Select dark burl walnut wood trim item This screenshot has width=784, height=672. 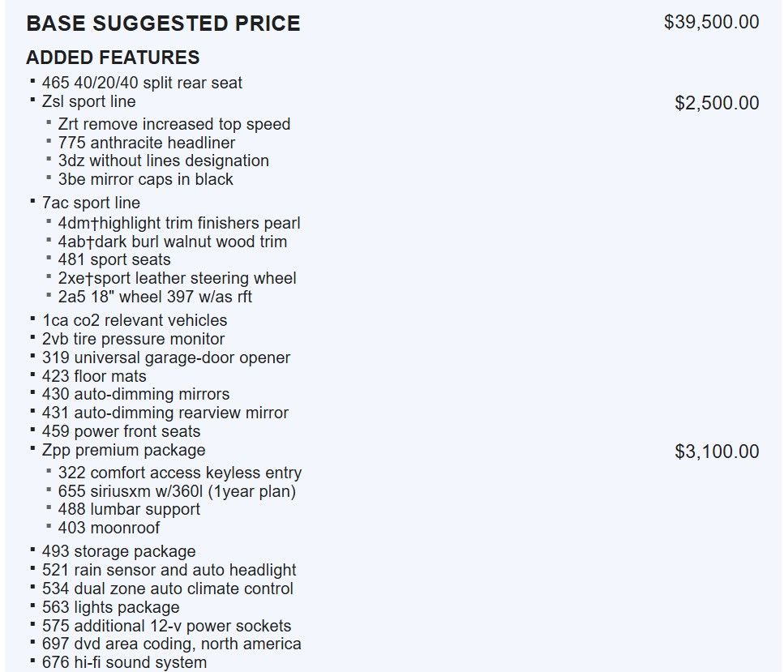coord(172,242)
